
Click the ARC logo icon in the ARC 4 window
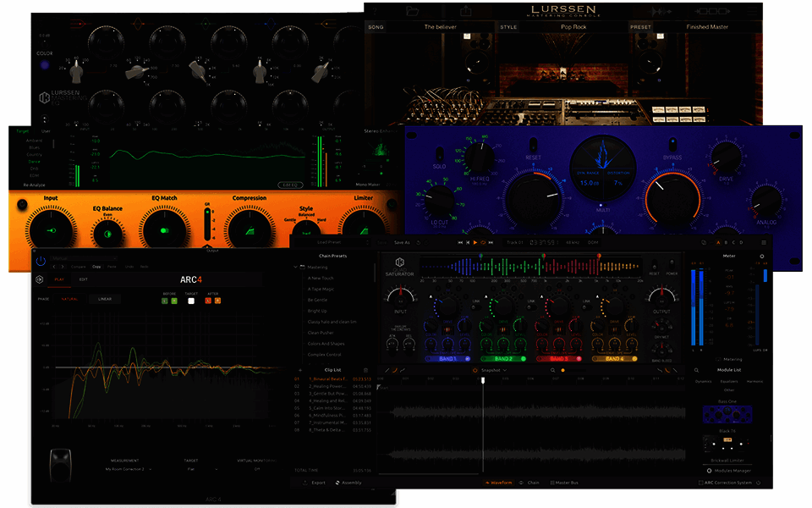pyautogui.click(x=41, y=278)
